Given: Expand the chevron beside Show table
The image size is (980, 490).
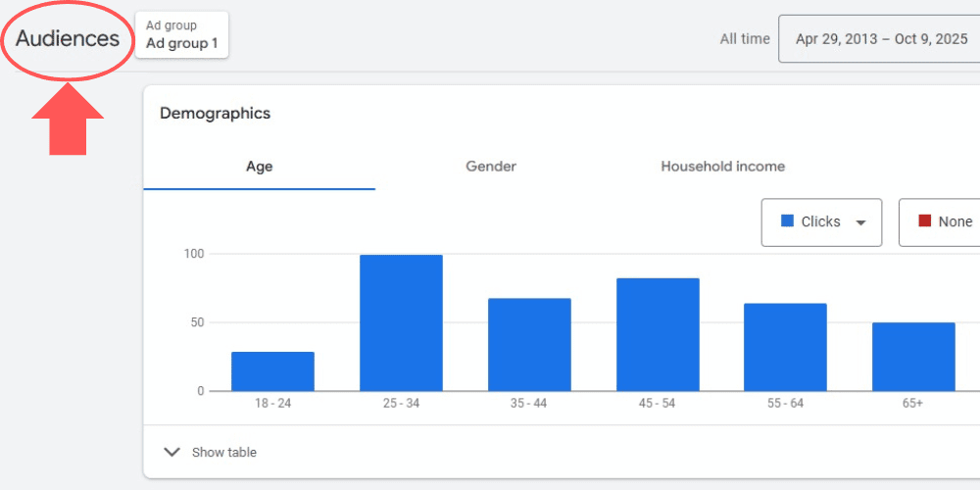Looking at the screenshot, I should pos(172,452).
